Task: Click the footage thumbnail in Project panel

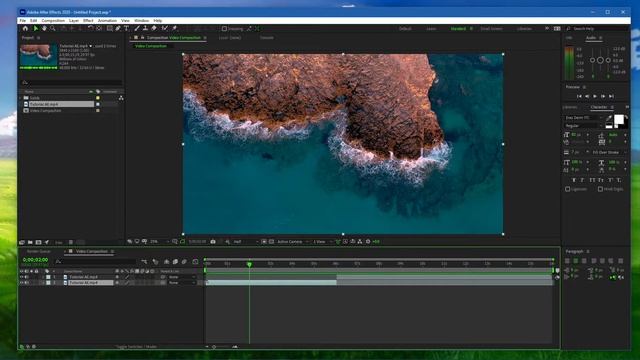Action: (38, 56)
